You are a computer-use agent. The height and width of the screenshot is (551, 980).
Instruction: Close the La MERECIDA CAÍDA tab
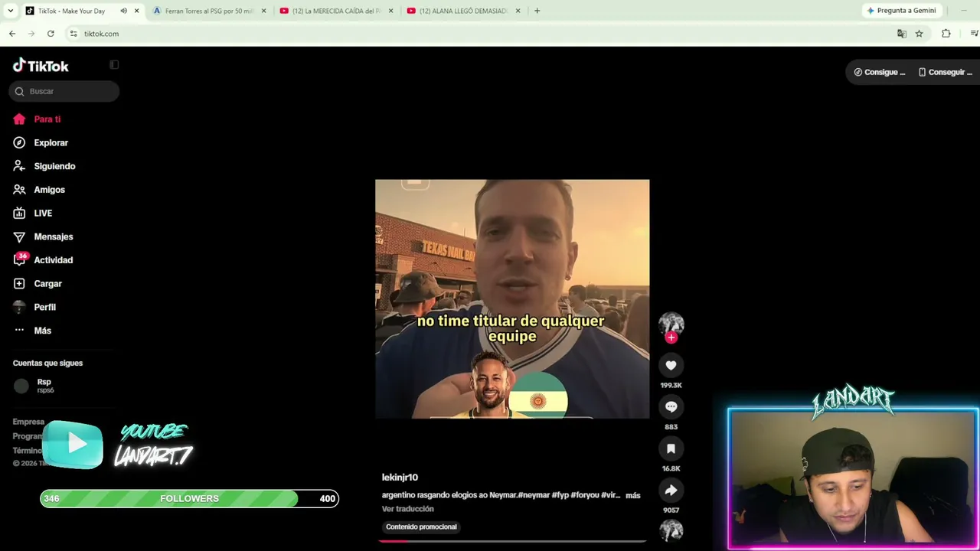pyautogui.click(x=391, y=11)
